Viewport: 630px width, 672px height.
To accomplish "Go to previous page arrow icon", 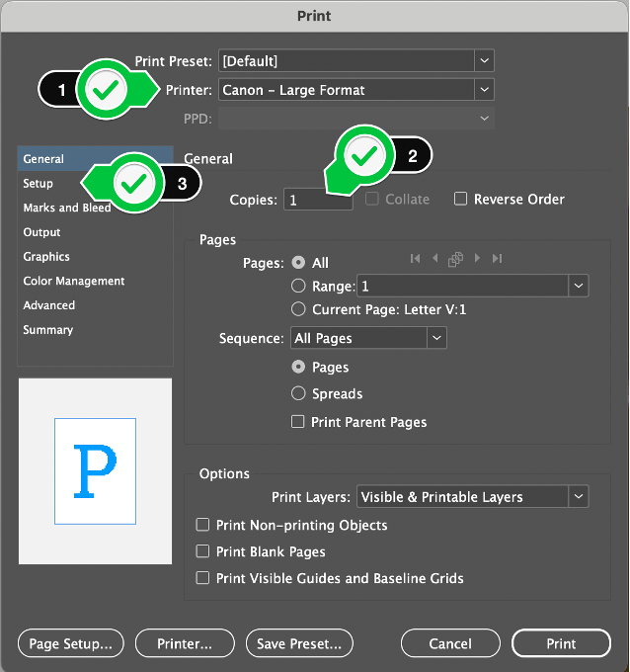I will (435, 258).
